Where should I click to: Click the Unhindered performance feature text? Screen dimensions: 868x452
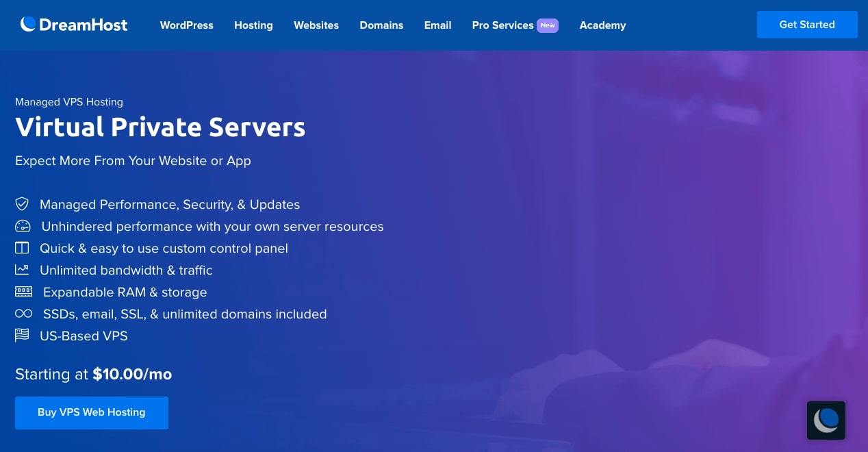coord(212,227)
